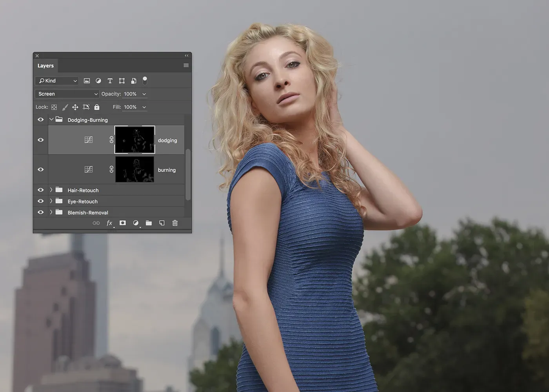Delete layer using trash icon
Screen dimensions: 549x392
coord(175,223)
